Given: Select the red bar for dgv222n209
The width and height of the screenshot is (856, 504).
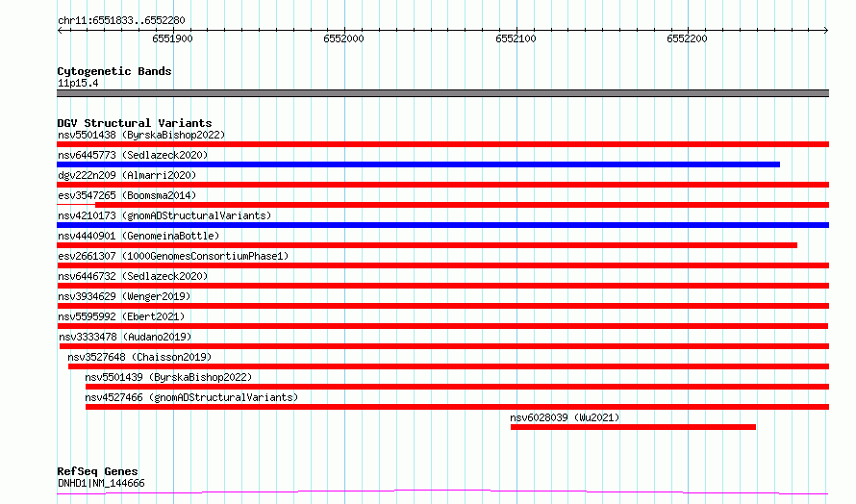Looking at the screenshot, I should click(442, 185).
